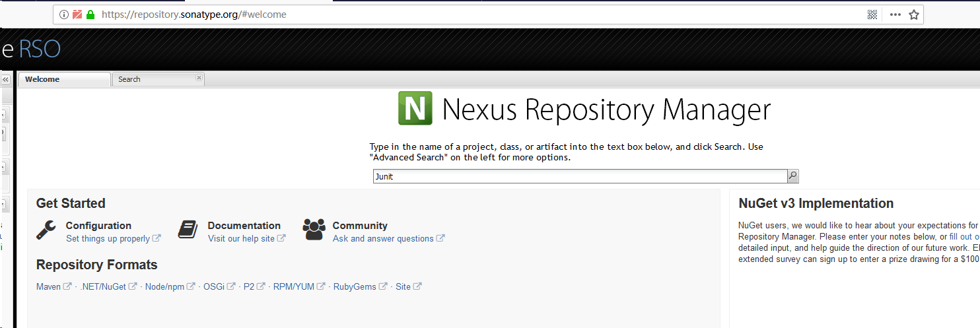This screenshot has width=980, height=328.
Task: Click the Nexus Repository Manager title text
Action: tap(606, 109)
